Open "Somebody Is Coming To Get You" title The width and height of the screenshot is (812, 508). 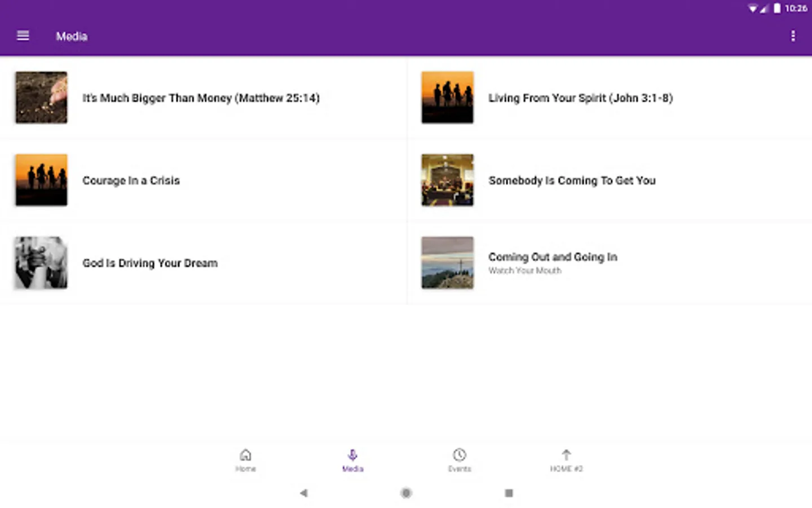(x=572, y=181)
